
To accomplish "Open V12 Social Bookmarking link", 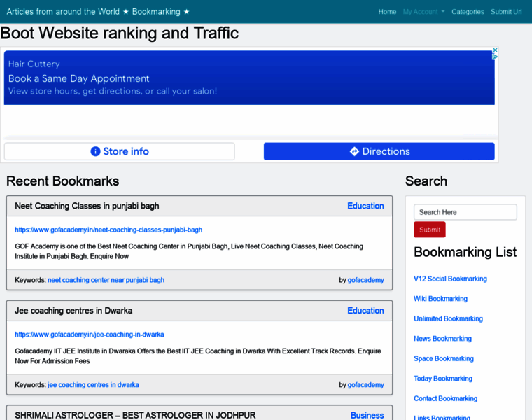I will (450, 279).
